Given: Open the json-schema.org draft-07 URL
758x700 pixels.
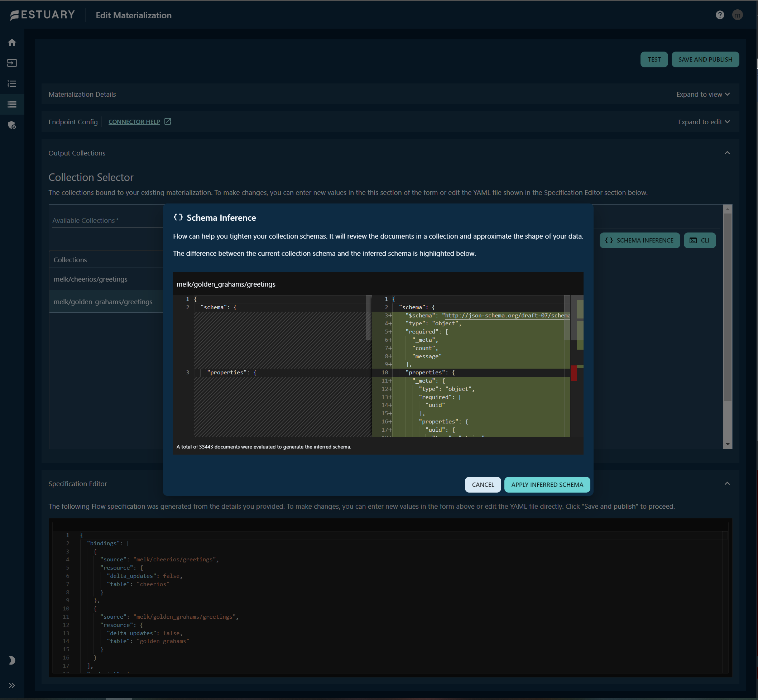Looking at the screenshot, I should 507,316.
